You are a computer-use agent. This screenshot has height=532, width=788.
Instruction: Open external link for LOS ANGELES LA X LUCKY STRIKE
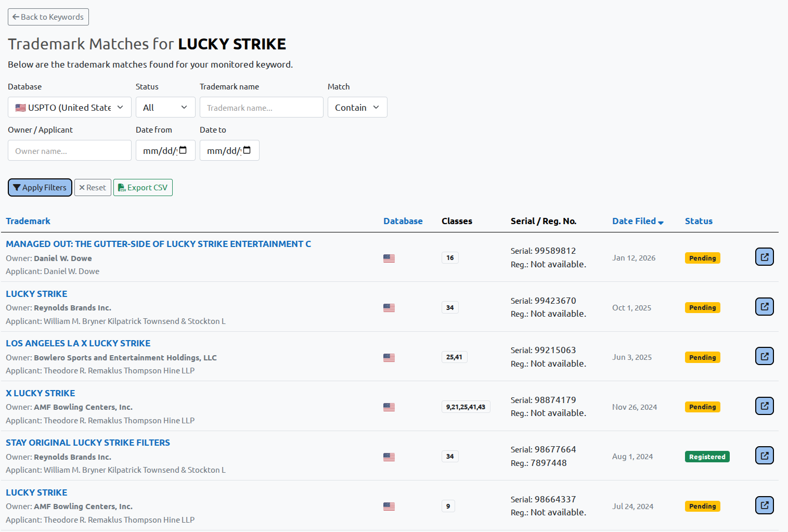pos(764,356)
